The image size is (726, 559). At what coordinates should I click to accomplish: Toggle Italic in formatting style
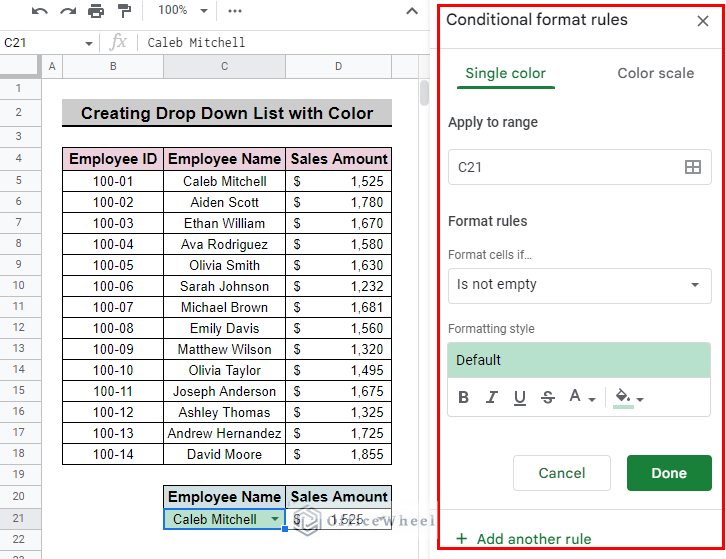point(492,397)
